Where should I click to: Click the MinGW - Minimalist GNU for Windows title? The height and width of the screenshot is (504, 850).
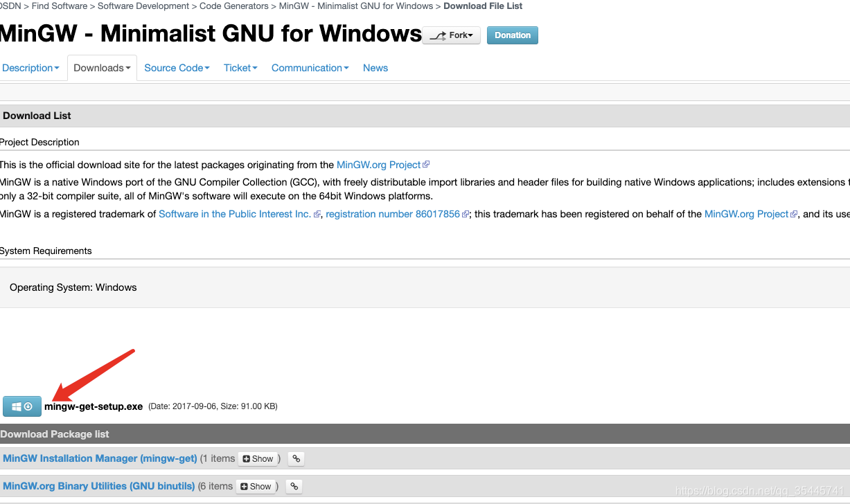coord(211,33)
